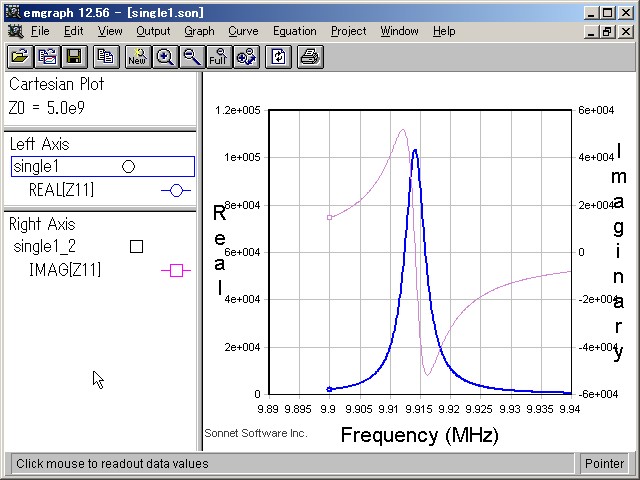Screen dimensions: 640x480
Task: Click the status bar readout message
Action: tap(112, 464)
